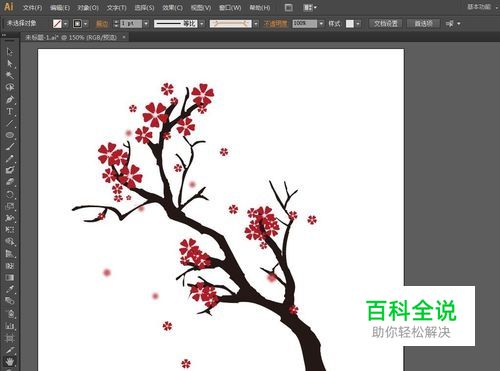Open the 选择(S) menu

(x=144, y=7)
